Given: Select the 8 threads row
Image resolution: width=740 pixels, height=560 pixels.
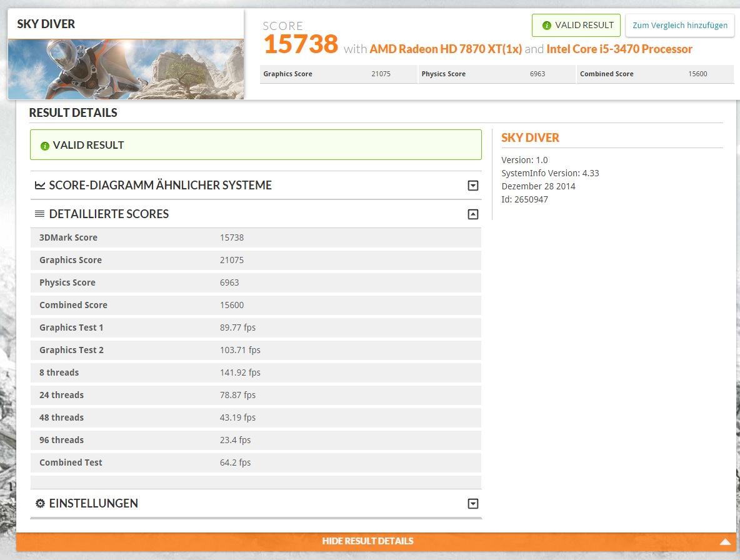Looking at the screenshot, I should pyautogui.click(x=256, y=372).
